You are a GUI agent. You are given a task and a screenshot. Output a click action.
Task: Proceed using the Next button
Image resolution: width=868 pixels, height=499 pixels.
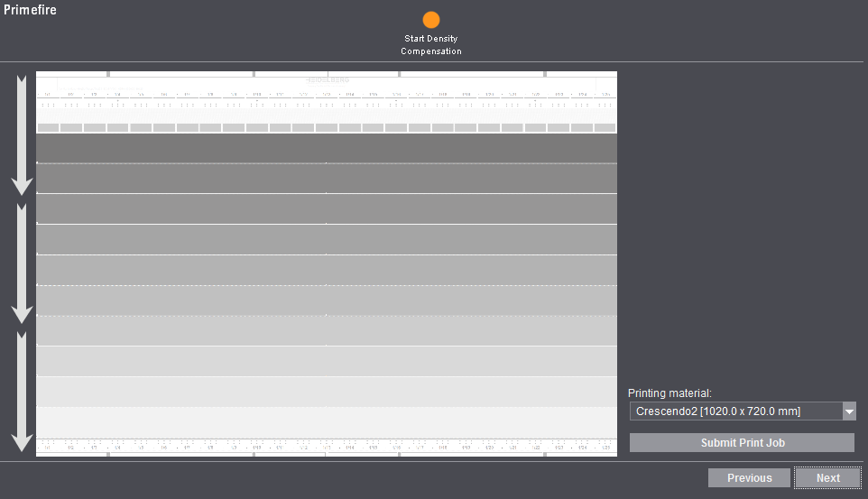pyautogui.click(x=827, y=478)
